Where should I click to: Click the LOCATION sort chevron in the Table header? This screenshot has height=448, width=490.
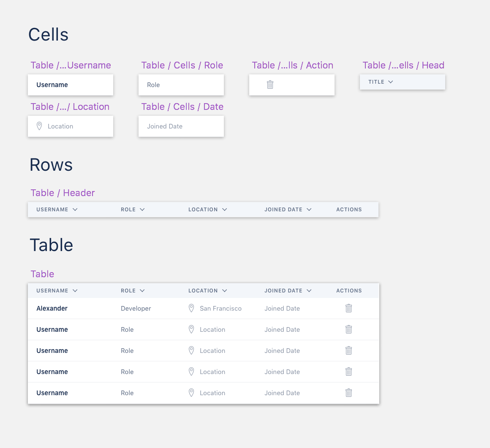coord(225,290)
